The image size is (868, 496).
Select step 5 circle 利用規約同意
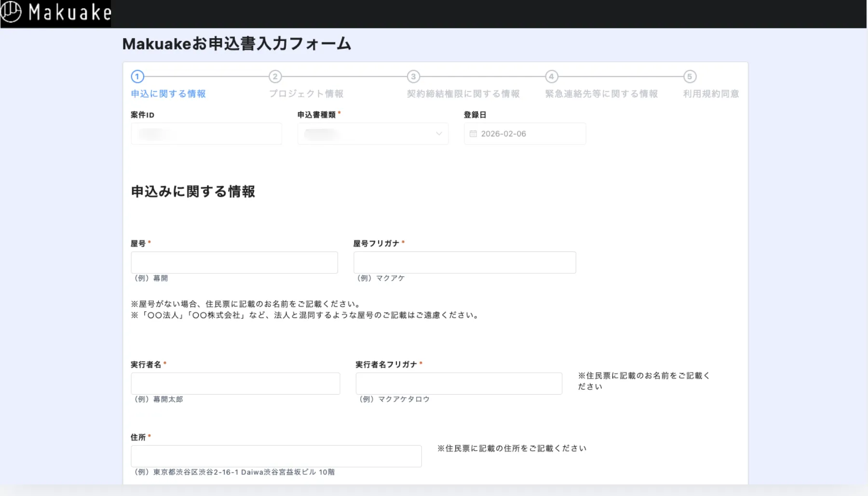(690, 77)
